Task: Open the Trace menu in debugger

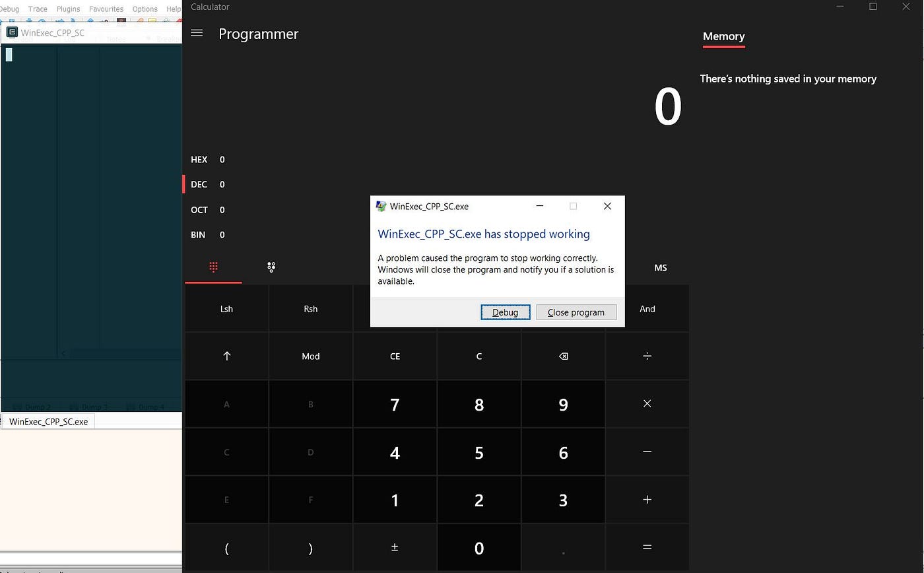Action: 38,9
